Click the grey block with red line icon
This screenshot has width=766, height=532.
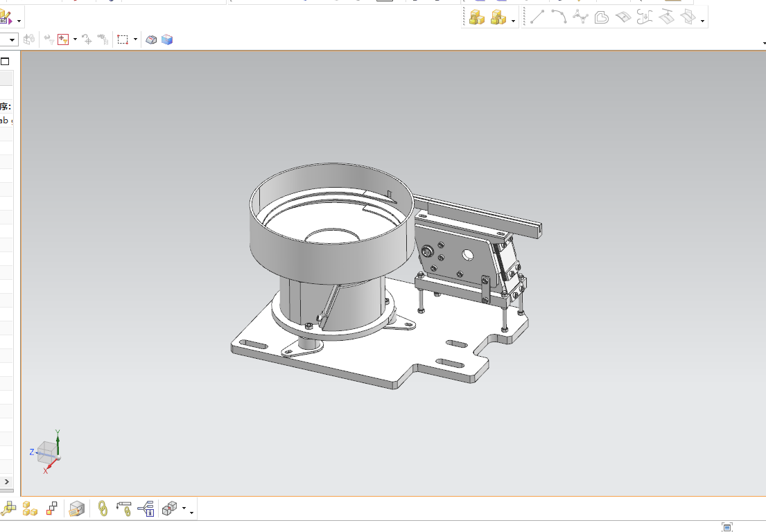click(x=151, y=39)
